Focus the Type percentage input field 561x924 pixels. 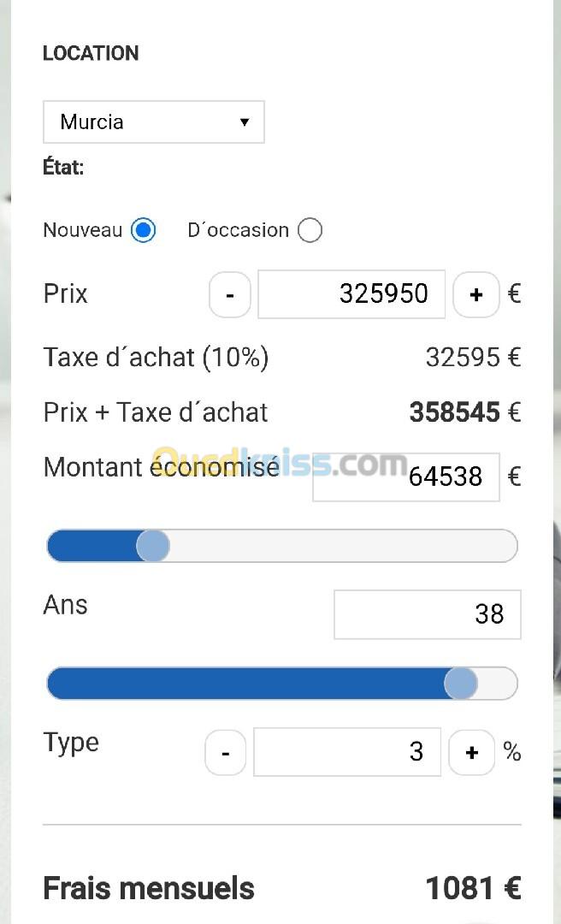(347, 752)
